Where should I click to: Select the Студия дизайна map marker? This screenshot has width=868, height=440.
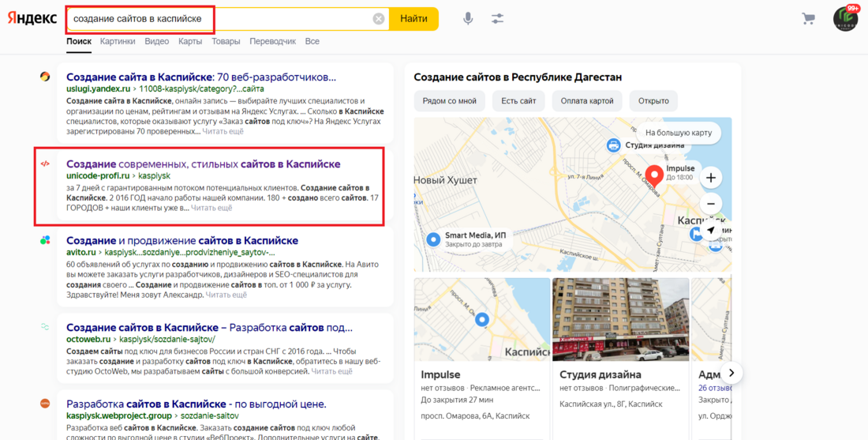point(613,145)
